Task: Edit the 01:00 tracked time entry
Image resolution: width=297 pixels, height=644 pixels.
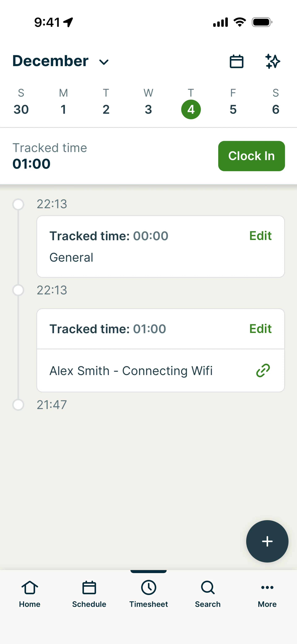Action: (x=260, y=329)
